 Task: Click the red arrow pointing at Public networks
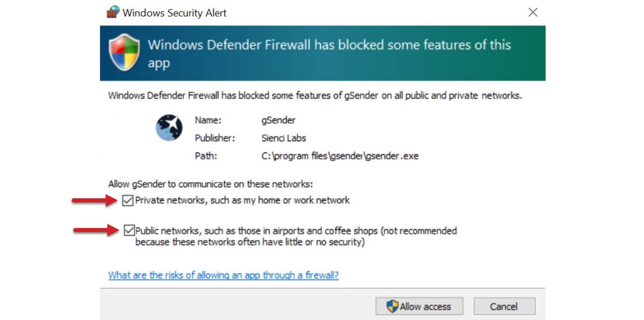(x=96, y=230)
